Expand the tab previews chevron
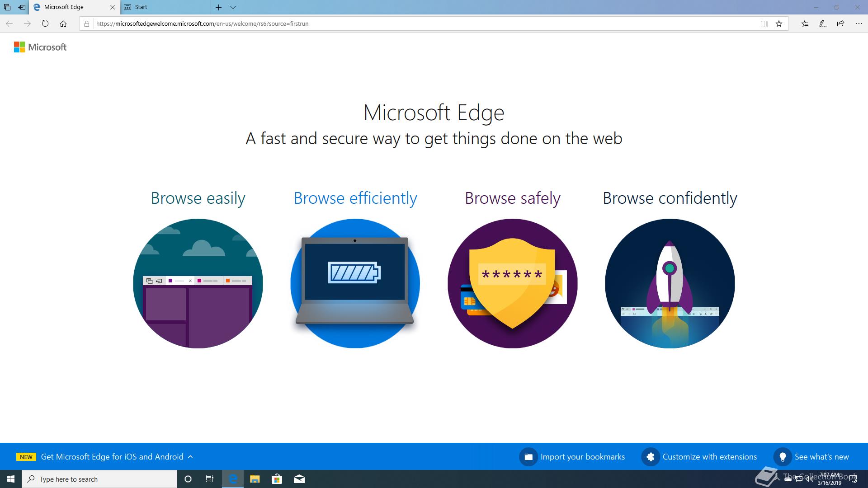The width and height of the screenshot is (868, 488). pyautogui.click(x=233, y=7)
